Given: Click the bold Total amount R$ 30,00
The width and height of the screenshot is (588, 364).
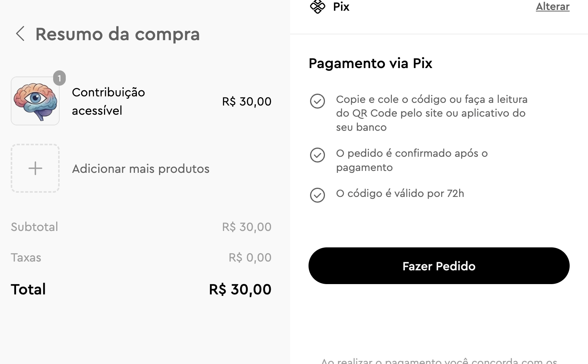Looking at the screenshot, I should click(x=240, y=289).
